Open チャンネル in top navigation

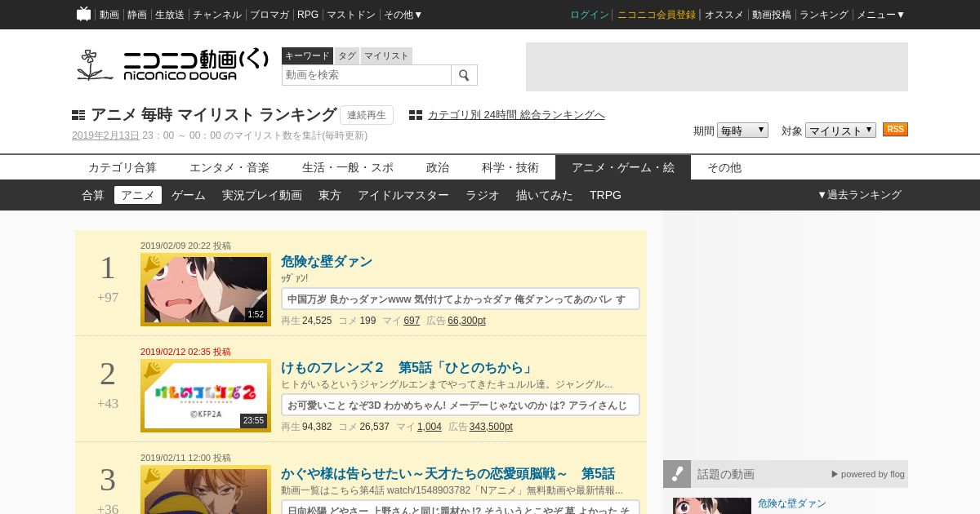coord(217,15)
